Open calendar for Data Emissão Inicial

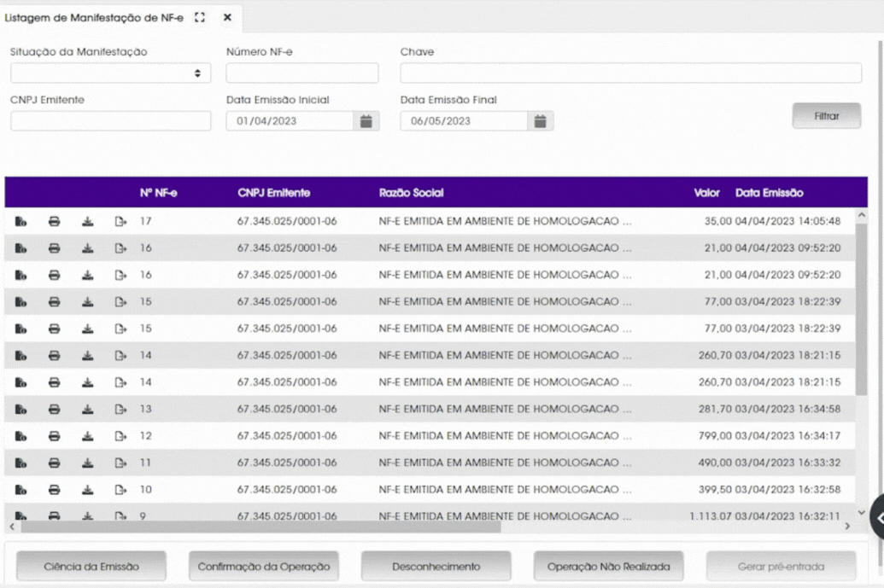pyautogui.click(x=366, y=121)
